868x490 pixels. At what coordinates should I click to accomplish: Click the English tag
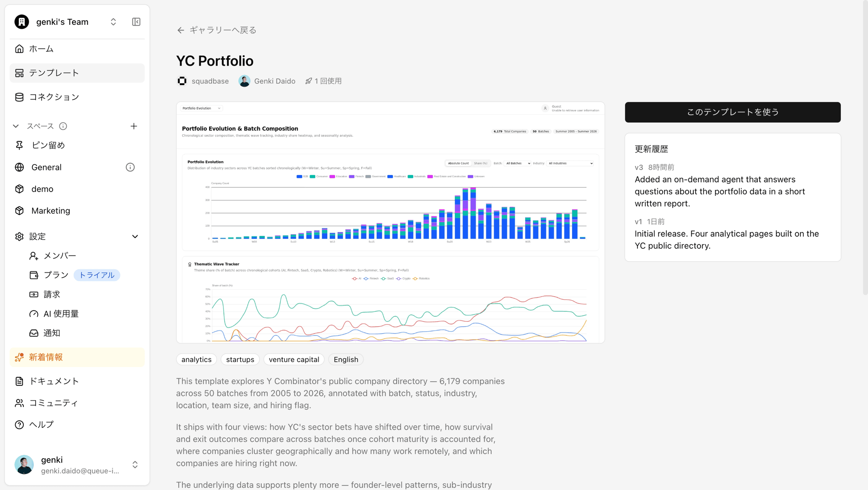pyautogui.click(x=346, y=360)
